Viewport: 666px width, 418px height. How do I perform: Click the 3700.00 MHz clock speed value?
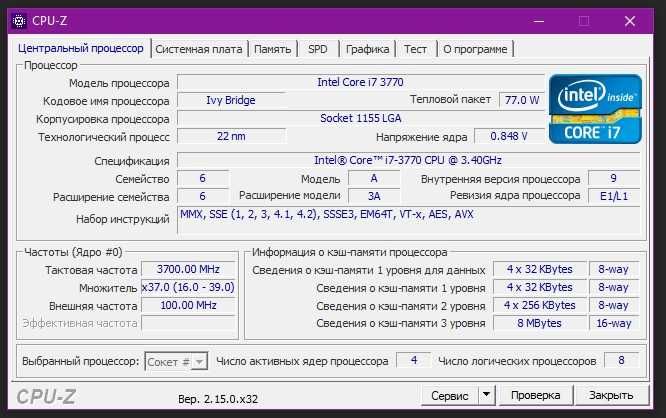click(x=188, y=269)
